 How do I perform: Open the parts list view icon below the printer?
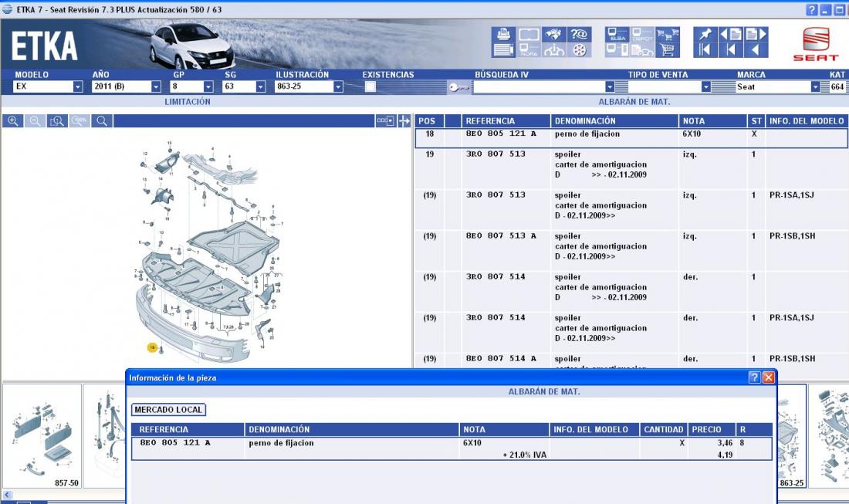503,50
